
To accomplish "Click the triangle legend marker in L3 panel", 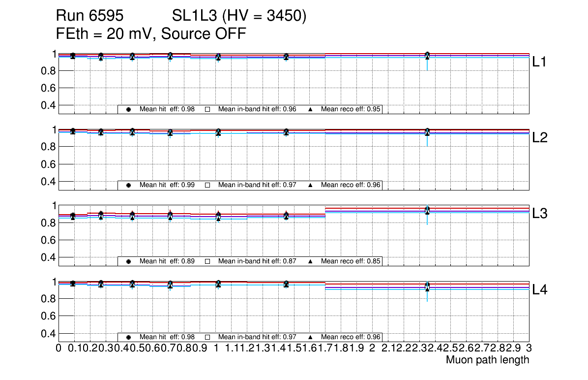I will click(x=311, y=261).
